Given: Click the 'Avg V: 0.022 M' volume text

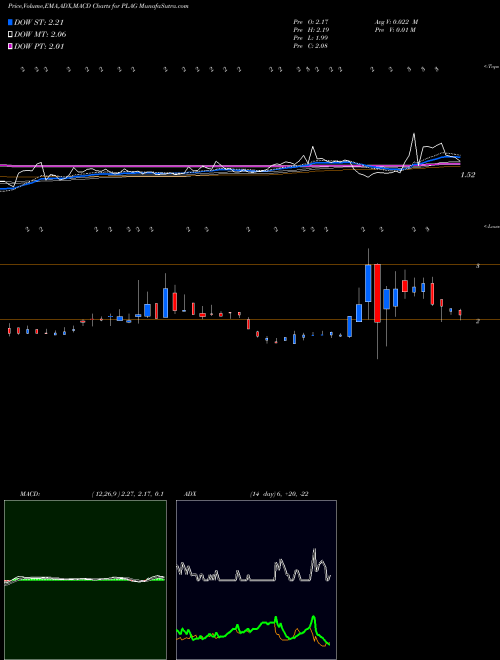Looking at the screenshot, I should (x=396, y=21).
